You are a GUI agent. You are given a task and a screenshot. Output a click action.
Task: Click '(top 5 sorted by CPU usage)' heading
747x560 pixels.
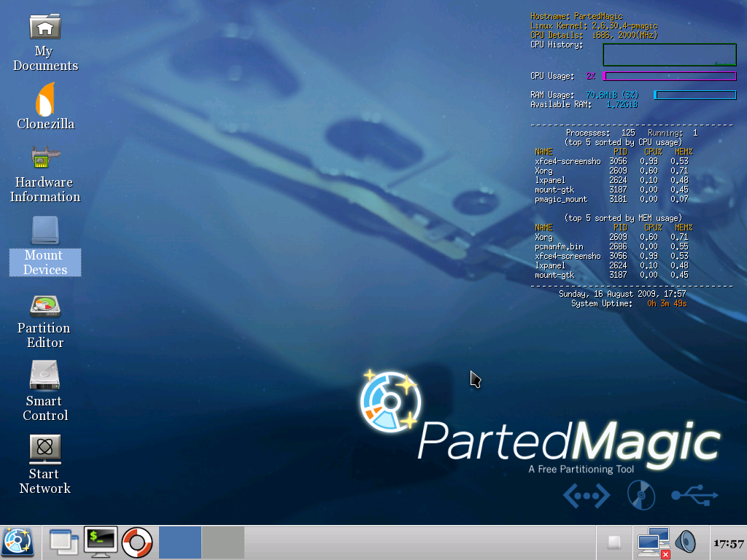(x=623, y=142)
